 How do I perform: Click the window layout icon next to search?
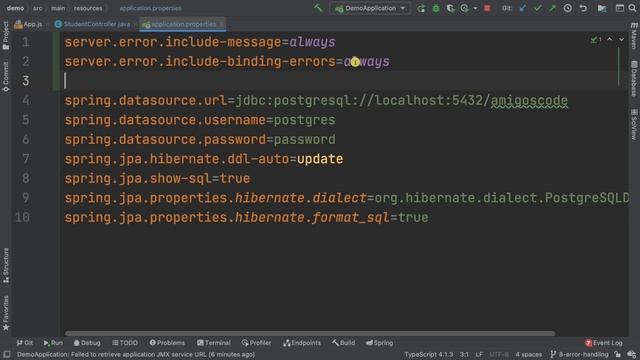[620, 8]
